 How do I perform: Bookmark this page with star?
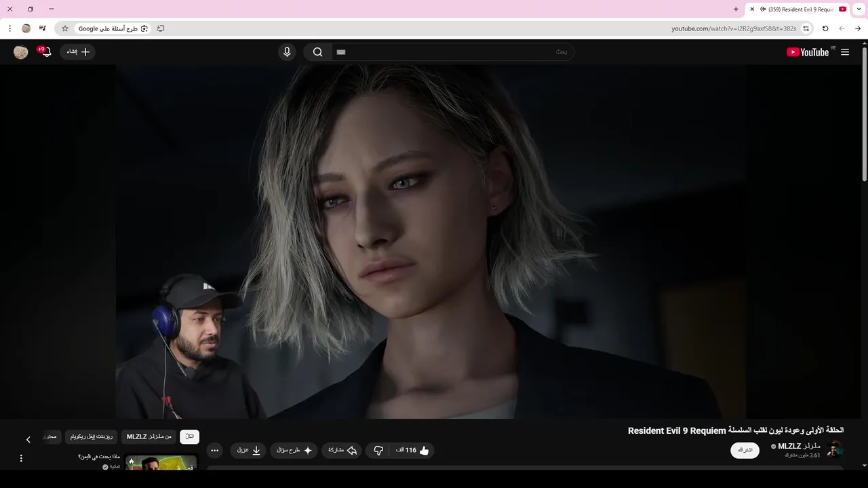tap(65, 28)
